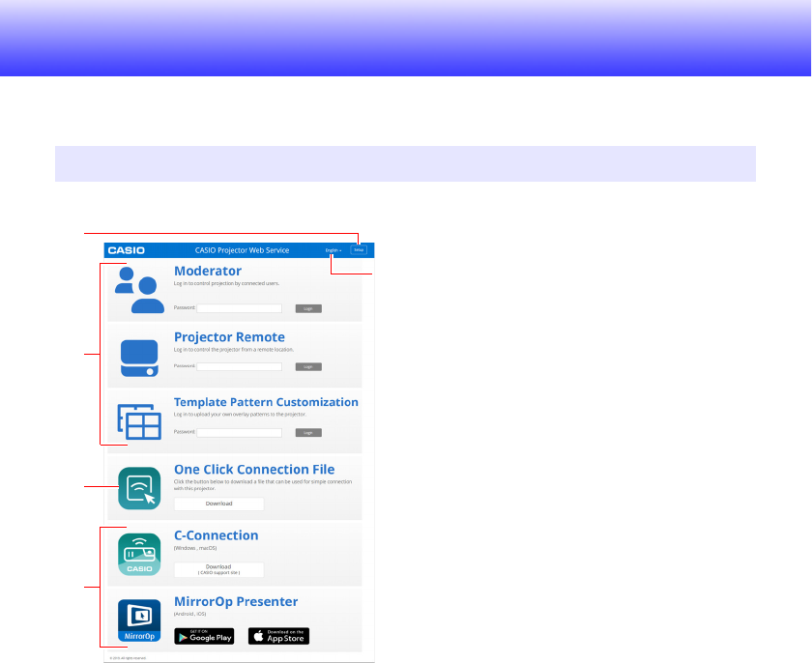Log in to Template Pattern Customization

pyautogui.click(x=308, y=433)
